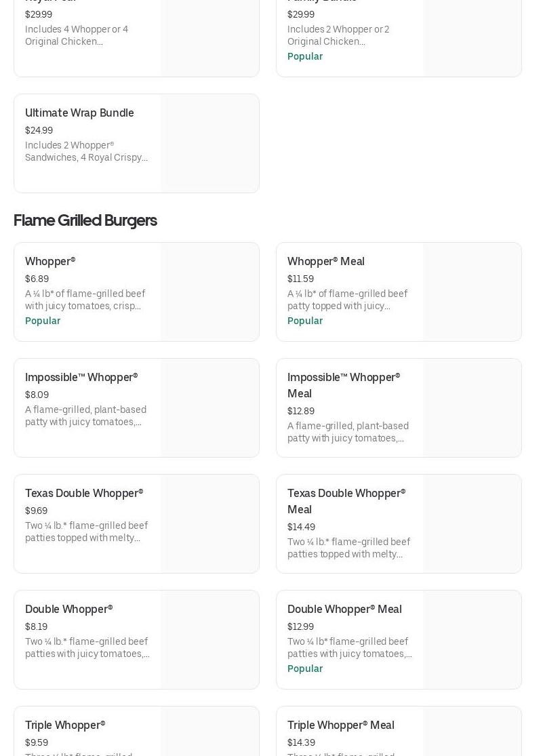This screenshot has width=545, height=756.
Task: Click the $14.49 price on Texas Double Meal
Action: [301, 527]
